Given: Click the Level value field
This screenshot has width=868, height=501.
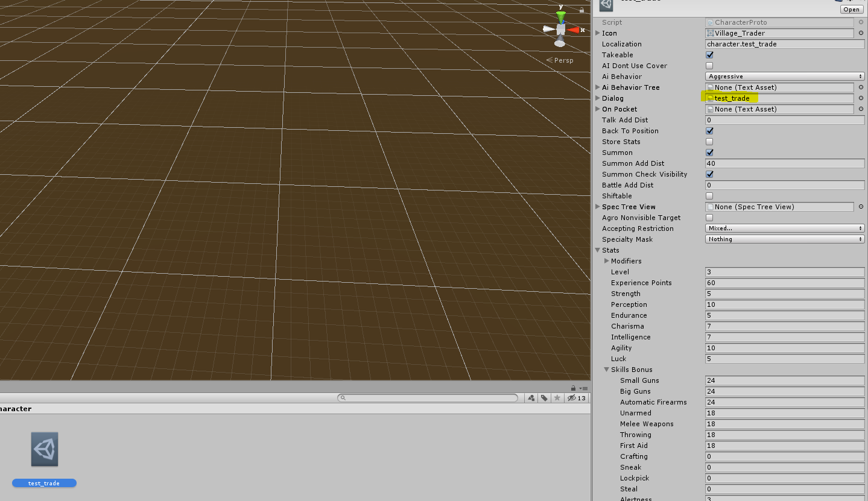Looking at the screenshot, I should 785,272.
